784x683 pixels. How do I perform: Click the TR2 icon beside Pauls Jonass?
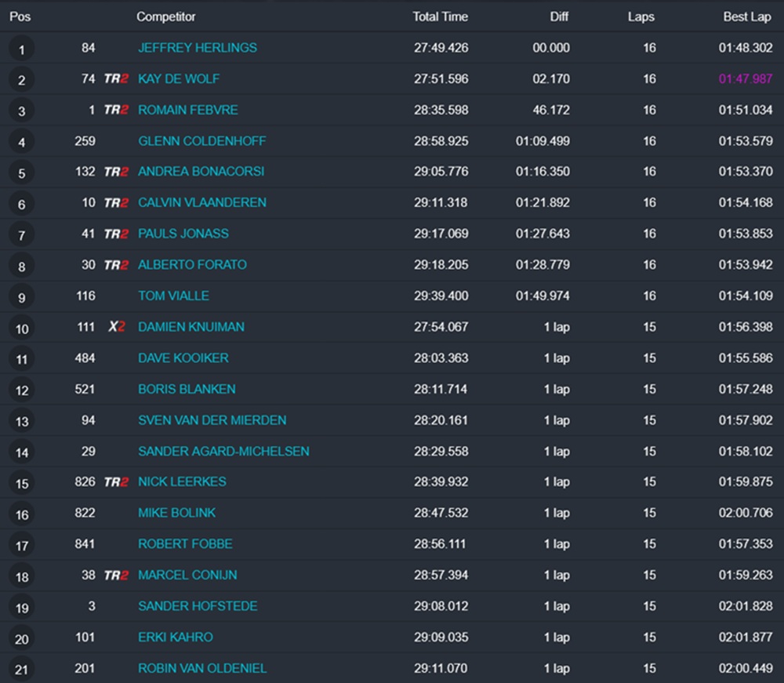[x=116, y=234]
